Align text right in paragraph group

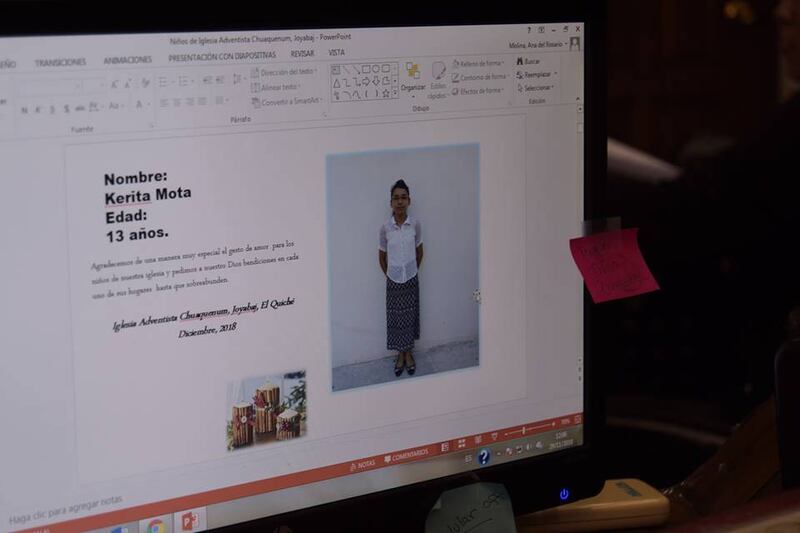pyautogui.click(x=189, y=102)
